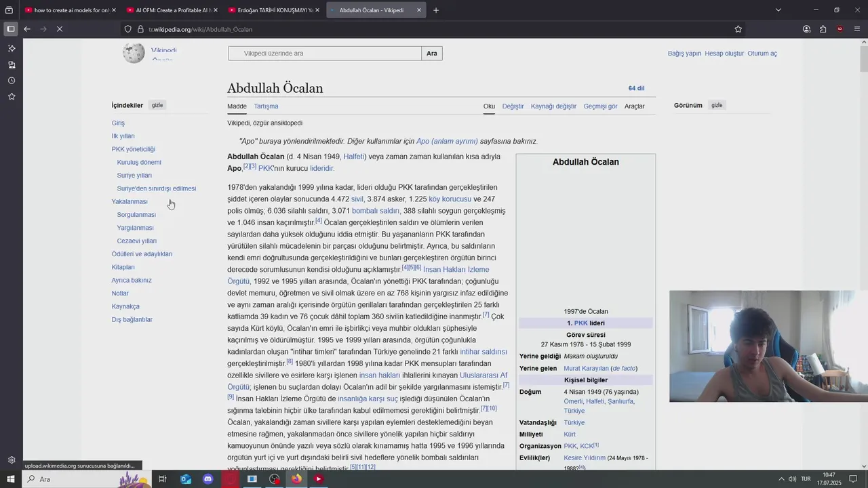Select the Oku read tab
Image resolution: width=868 pixels, height=488 pixels.
click(x=489, y=106)
